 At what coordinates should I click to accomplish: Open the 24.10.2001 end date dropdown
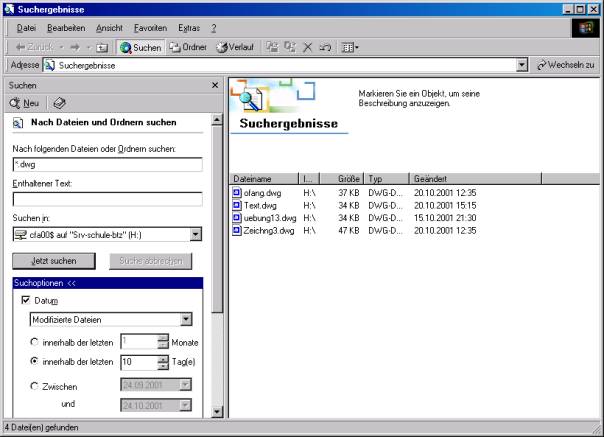pyautogui.click(x=186, y=405)
